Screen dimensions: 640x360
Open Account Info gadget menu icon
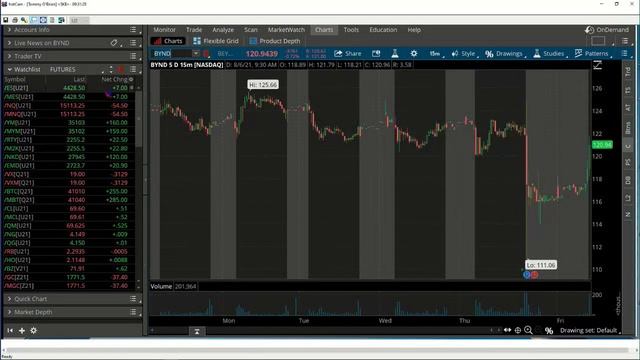coord(133,30)
